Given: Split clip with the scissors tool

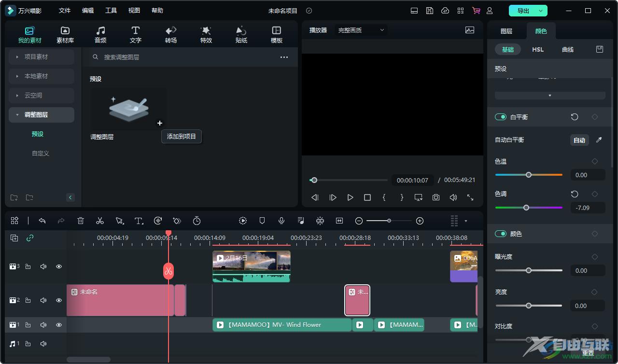Looking at the screenshot, I should [x=100, y=221].
